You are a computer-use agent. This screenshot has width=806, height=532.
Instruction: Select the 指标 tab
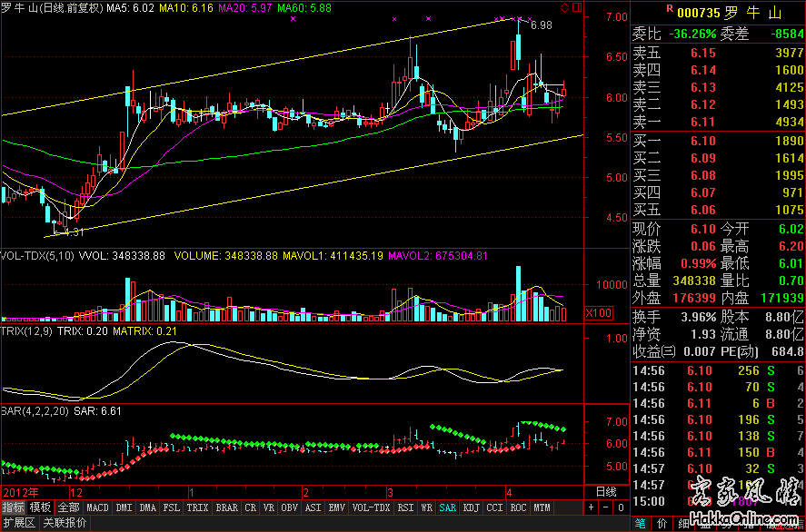[13, 507]
